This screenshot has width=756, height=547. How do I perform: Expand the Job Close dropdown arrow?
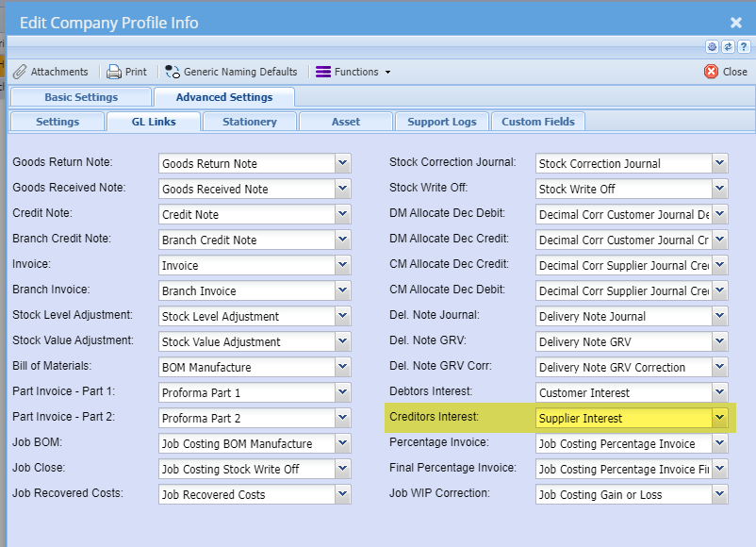343,469
